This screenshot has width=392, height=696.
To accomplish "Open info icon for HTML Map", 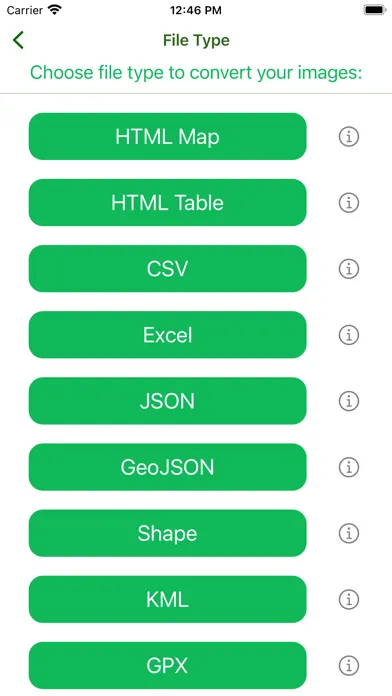I will (349, 137).
